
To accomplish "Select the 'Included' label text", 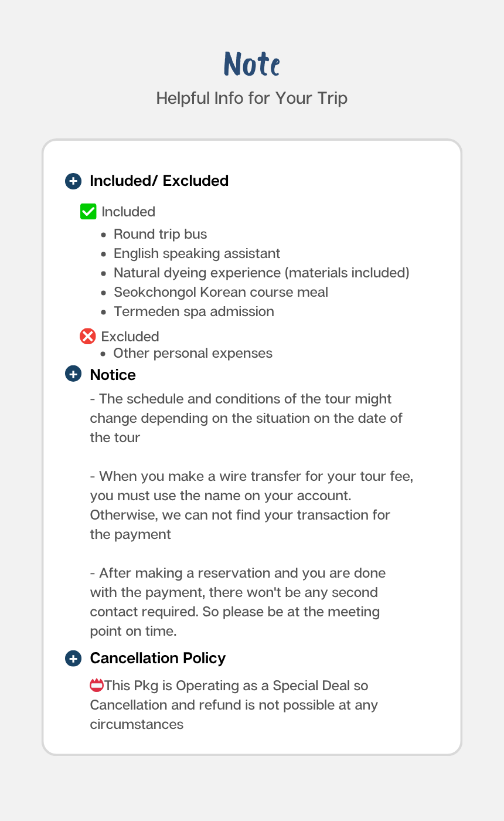I will click(x=128, y=212).
